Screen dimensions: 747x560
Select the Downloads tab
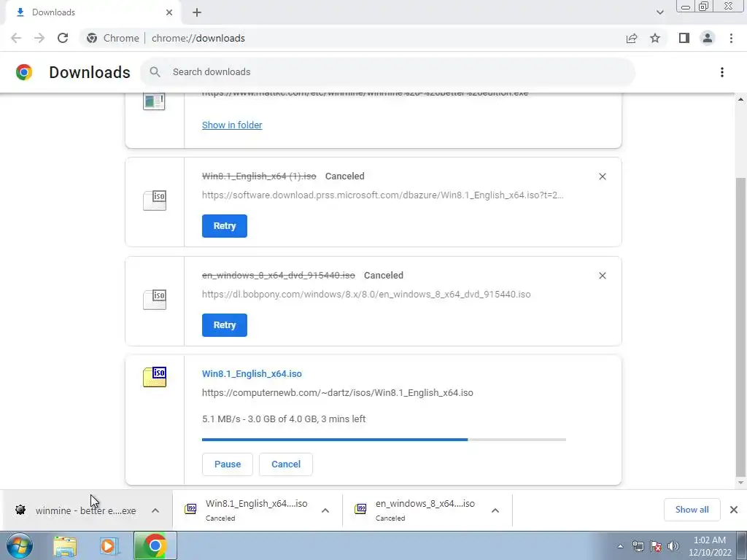click(93, 12)
